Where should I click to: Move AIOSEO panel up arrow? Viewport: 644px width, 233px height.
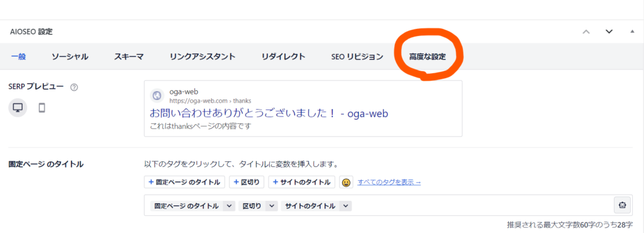click(x=587, y=31)
